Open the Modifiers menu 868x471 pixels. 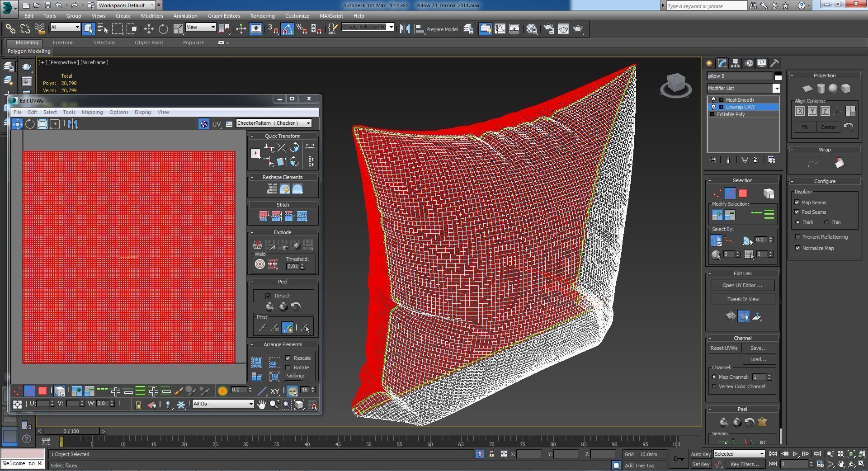151,16
